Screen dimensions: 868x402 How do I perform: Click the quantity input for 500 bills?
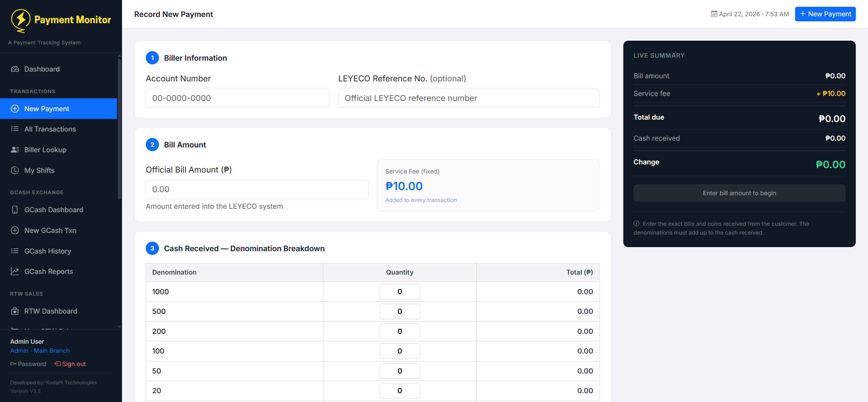tap(400, 311)
